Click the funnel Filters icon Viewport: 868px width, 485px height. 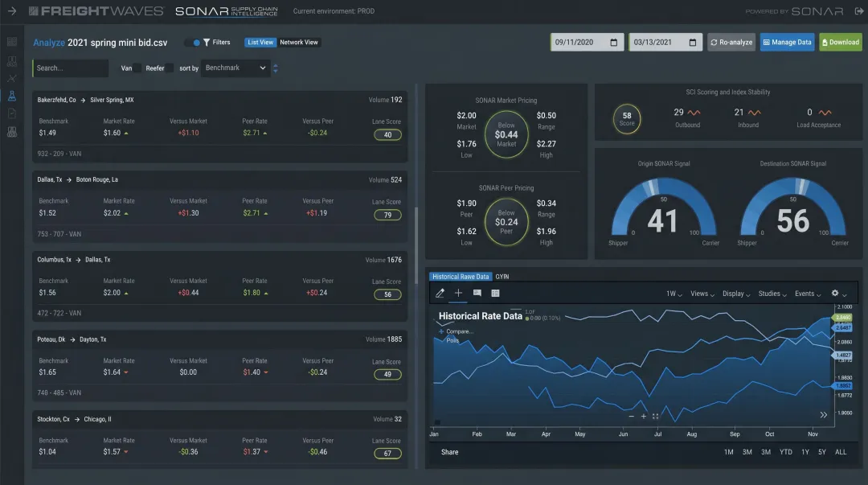point(207,42)
